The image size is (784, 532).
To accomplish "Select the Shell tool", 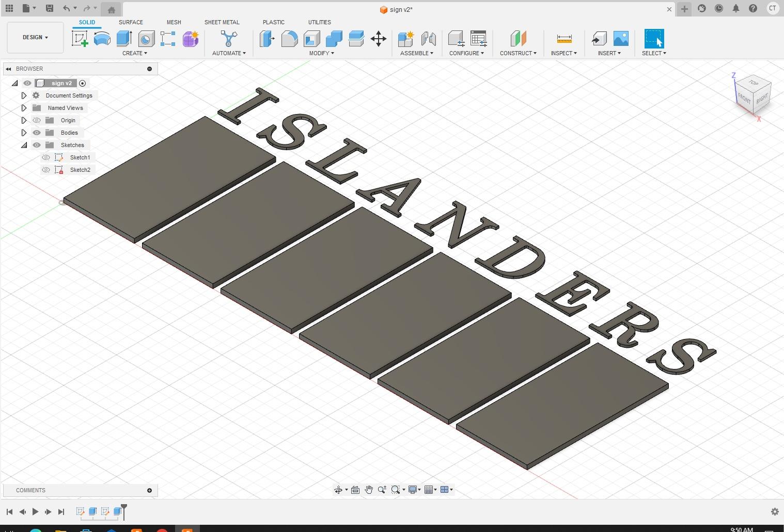I will point(311,39).
